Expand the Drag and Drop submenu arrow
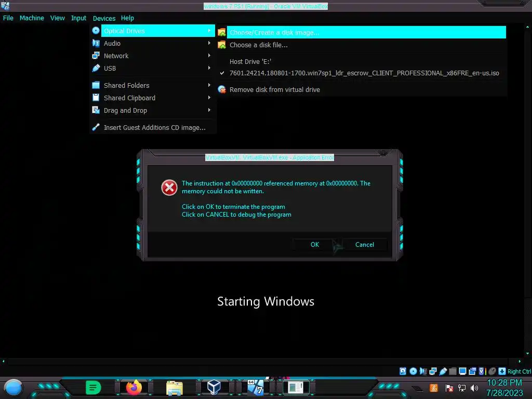Screen dimensions: 532x399 pyautogui.click(x=209, y=110)
